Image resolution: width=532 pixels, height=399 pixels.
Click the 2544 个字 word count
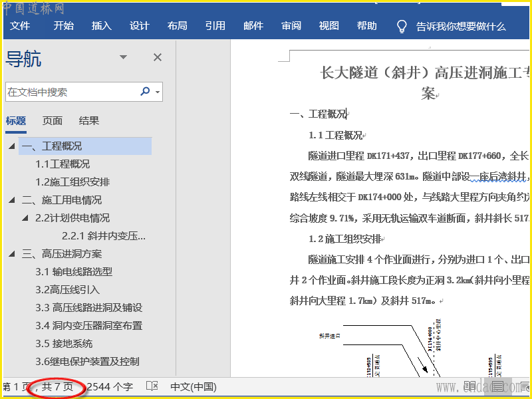(110, 387)
